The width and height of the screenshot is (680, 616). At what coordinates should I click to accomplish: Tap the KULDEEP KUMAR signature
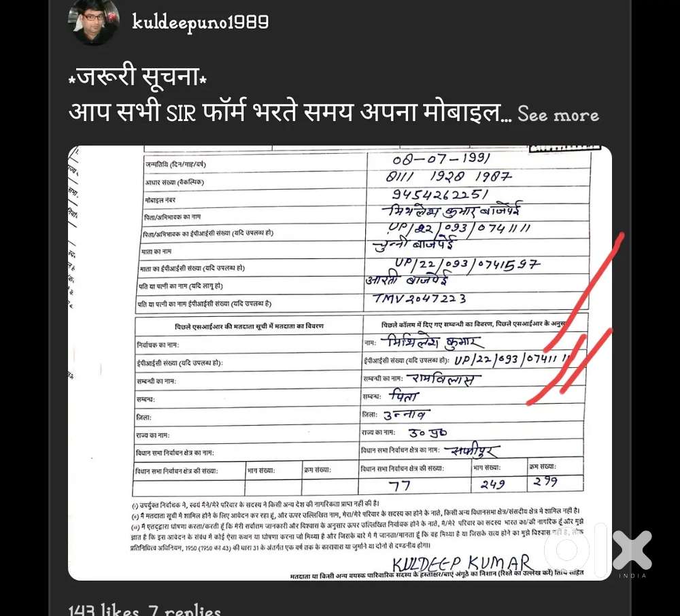tap(462, 564)
